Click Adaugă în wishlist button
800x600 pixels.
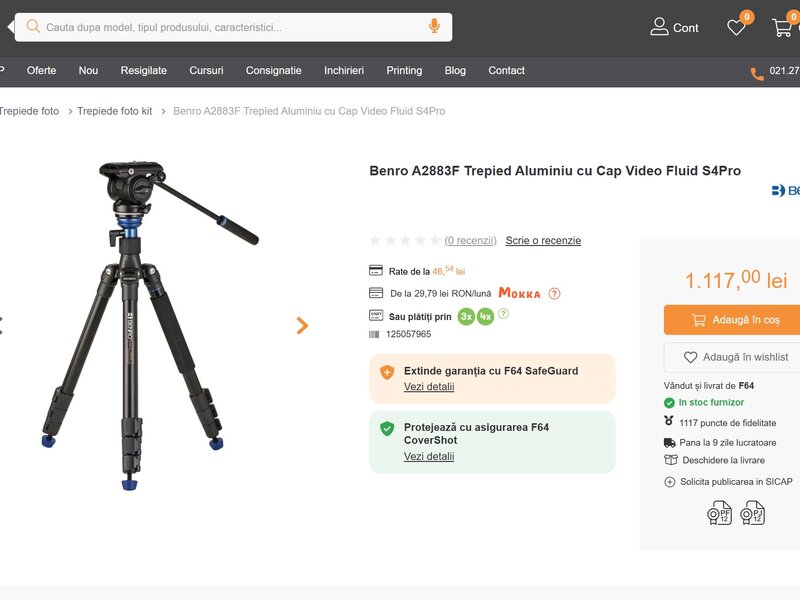coord(732,357)
